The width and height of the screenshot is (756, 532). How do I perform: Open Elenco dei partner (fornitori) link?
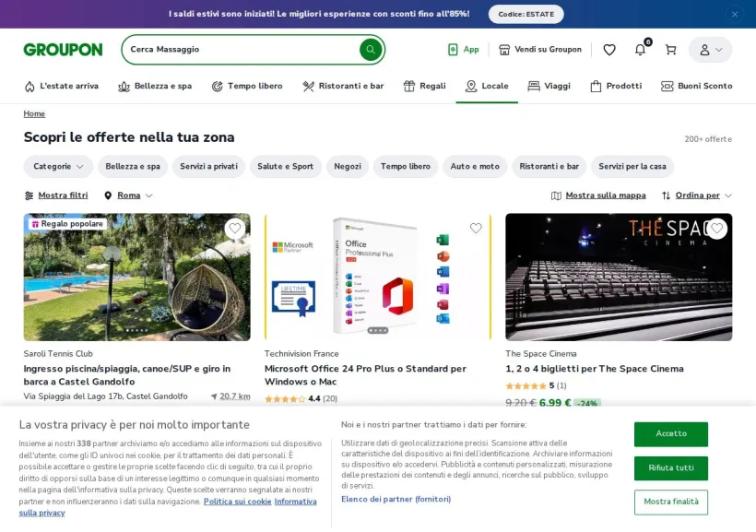(x=396, y=499)
